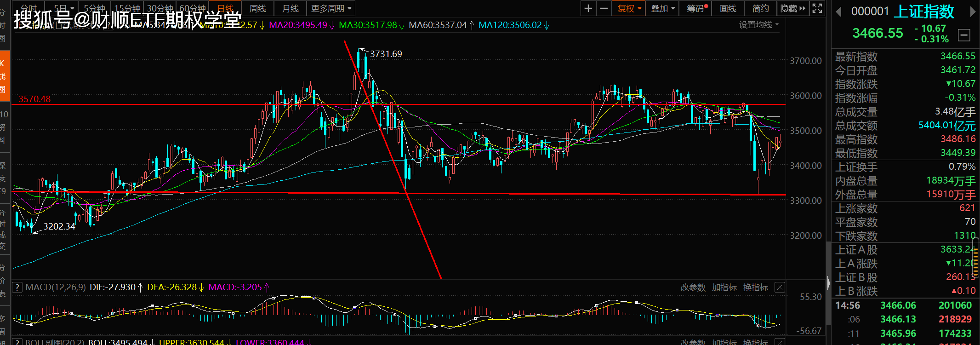Open the 叠加 overlay dropdown
The height and width of the screenshot is (345, 980).
pos(662,8)
